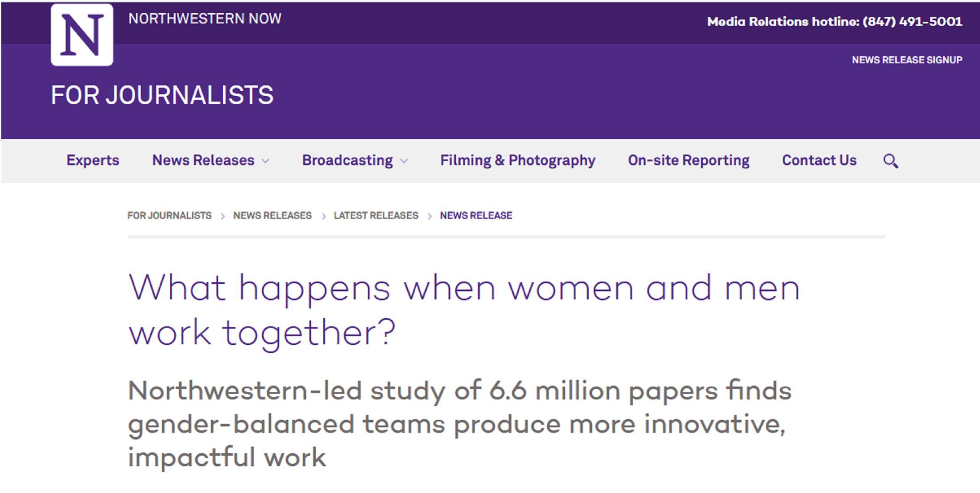Screen dimensions: 980x493
Task: Click the News Releases menu label
Action: click(x=203, y=160)
